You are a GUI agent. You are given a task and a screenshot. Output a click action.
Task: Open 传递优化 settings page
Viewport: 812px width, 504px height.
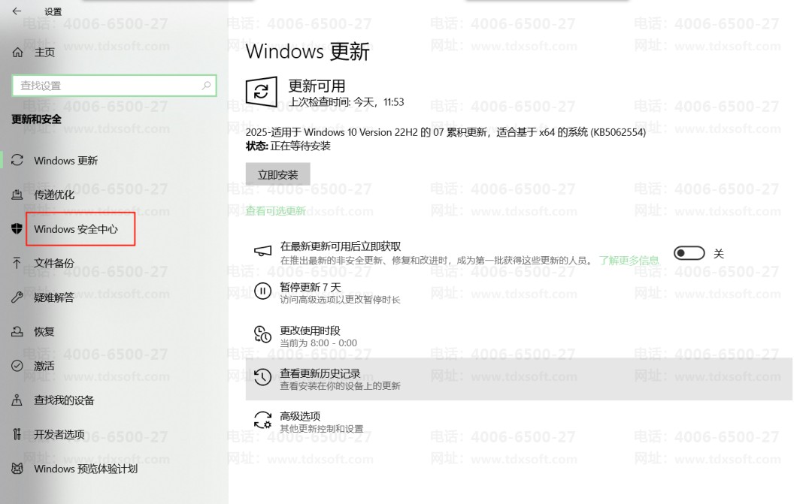click(54, 195)
